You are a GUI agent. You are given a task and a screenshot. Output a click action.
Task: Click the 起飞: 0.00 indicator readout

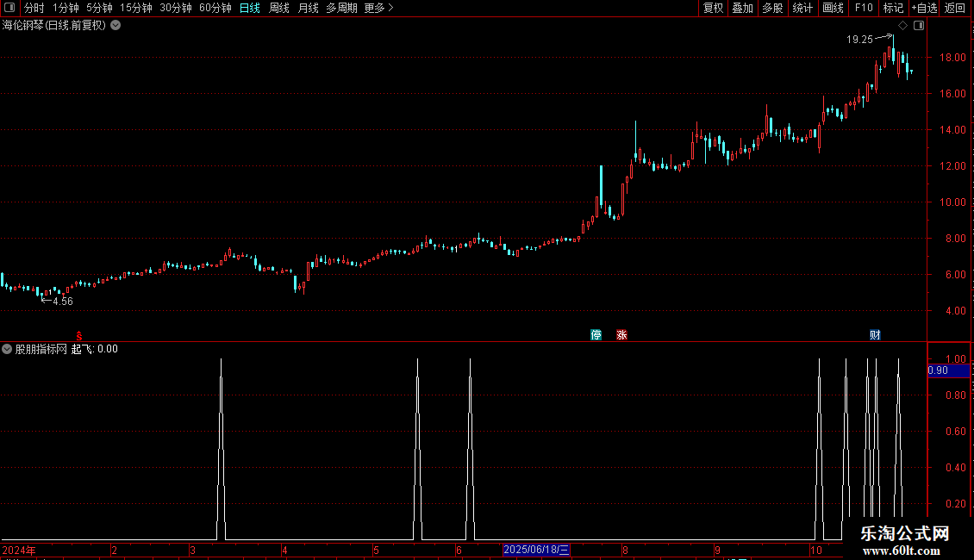point(95,349)
